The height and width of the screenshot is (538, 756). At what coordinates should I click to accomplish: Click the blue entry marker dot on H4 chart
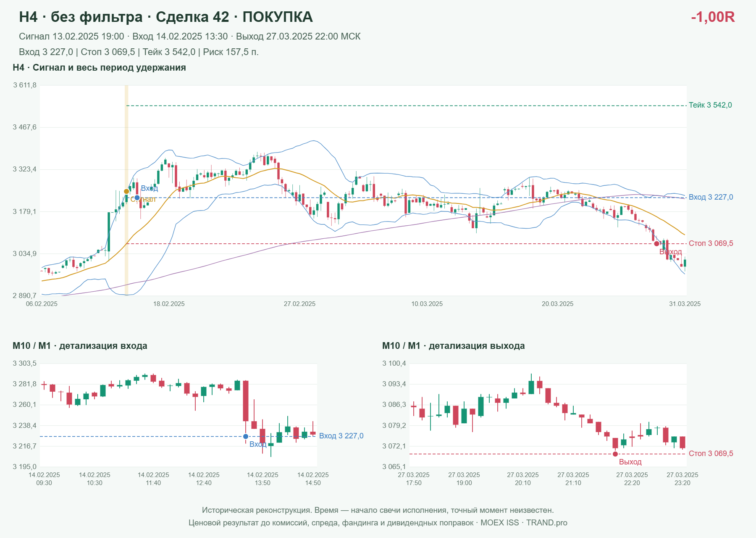(x=137, y=198)
